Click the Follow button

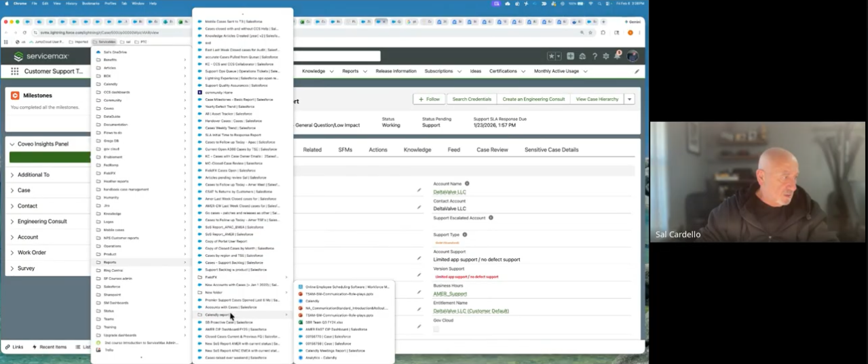click(x=430, y=99)
